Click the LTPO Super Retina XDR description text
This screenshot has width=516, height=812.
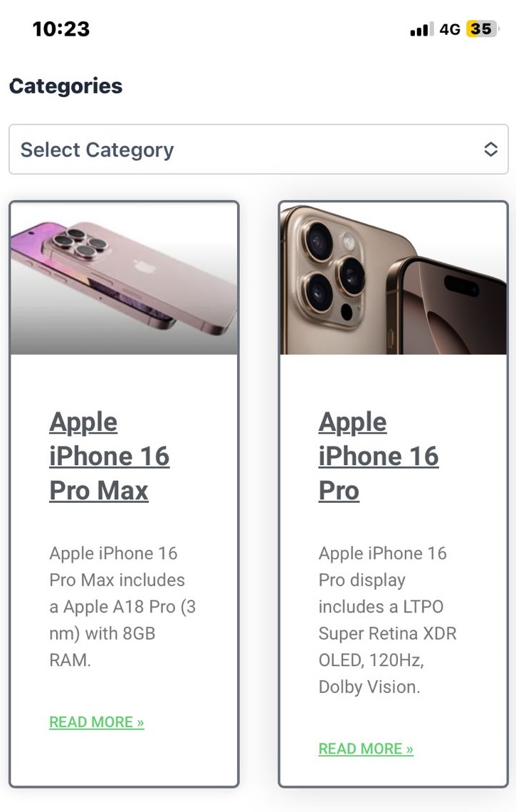pyautogui.click(x=387, y=620)
